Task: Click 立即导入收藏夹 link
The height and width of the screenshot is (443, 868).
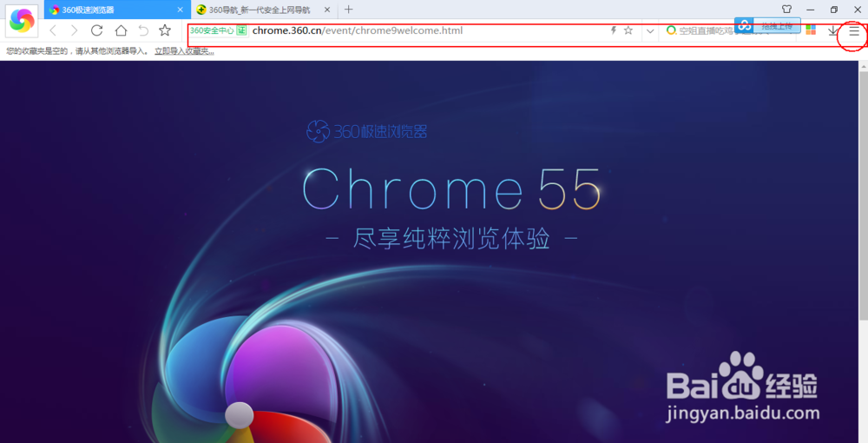Action: [x=184, y=51]
